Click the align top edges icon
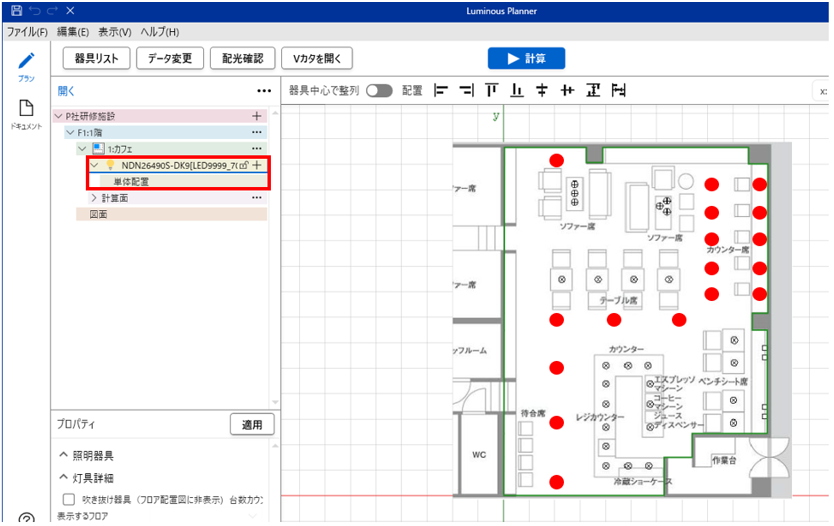 (x=491, y=90)
